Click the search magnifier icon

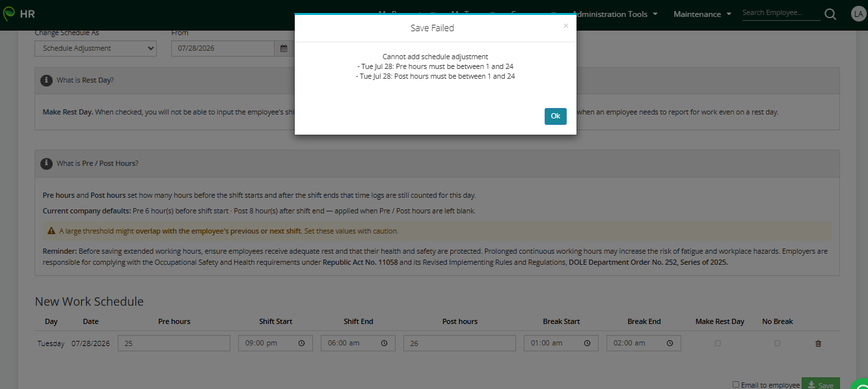point(830,14)
